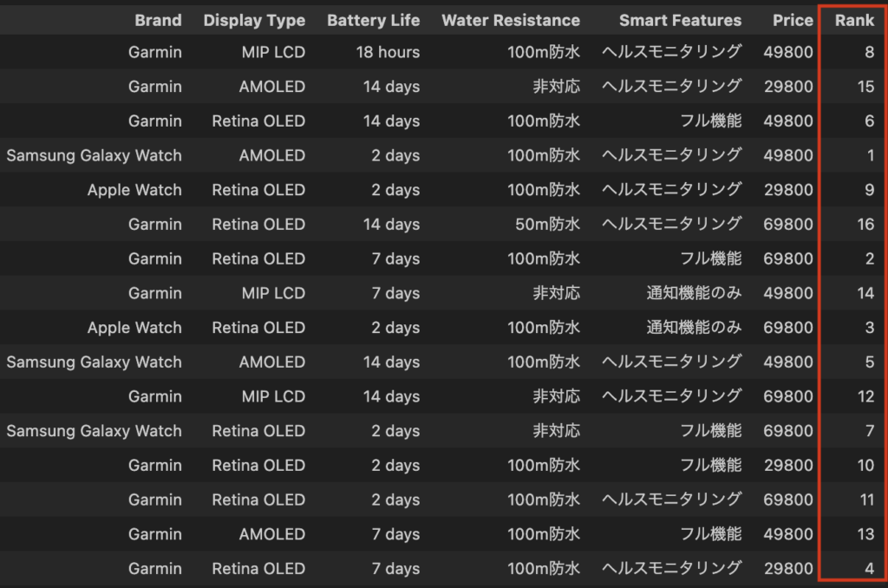The height and width of the screenshot is (588, 888).
Task: Select the Rank value 12 cell
Action: (x=866, y=396)
